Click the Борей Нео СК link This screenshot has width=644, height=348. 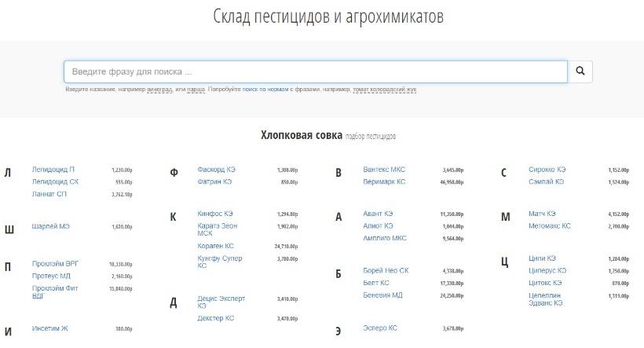click(386, 270)
